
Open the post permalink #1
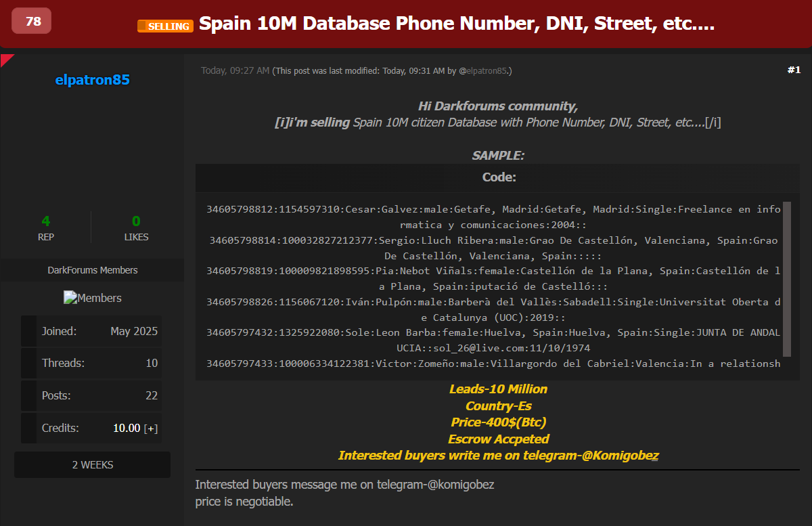793,69
